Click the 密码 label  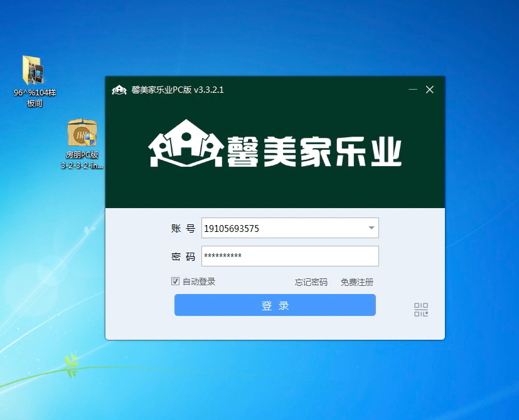click(183, 257)
